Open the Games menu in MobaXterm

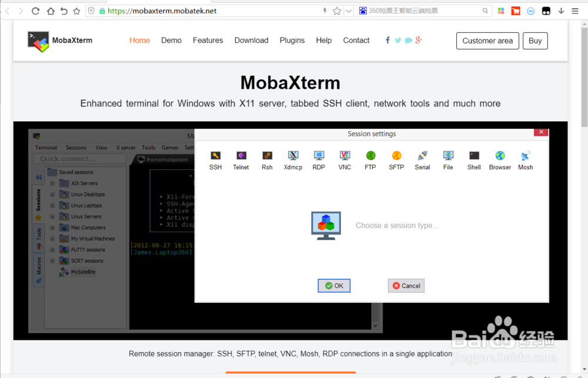tap(170, 148)
